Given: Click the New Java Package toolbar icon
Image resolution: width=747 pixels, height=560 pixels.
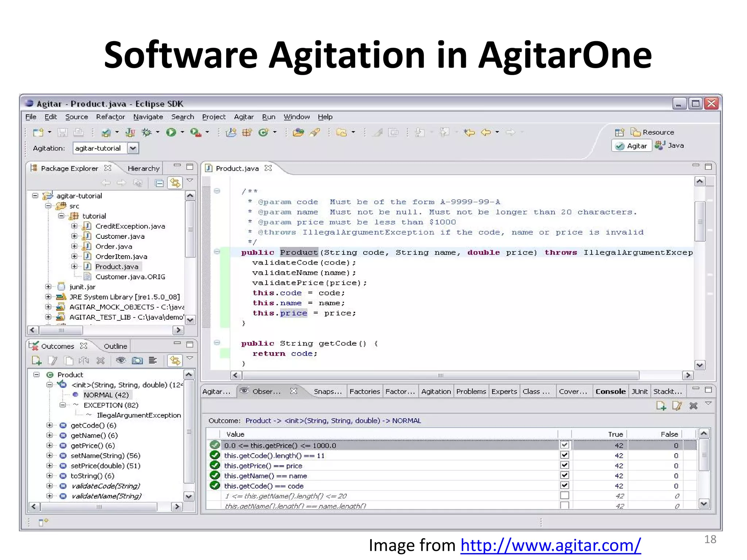Looking at the screenshot, I should point(247,132).
